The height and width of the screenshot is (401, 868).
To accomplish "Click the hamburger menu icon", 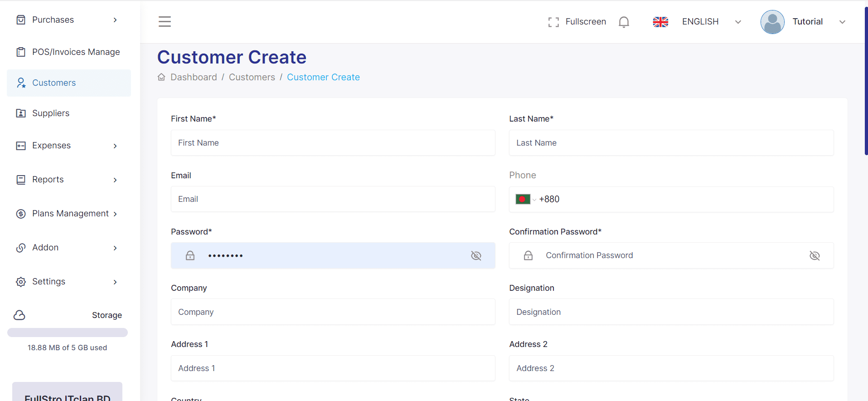I will tap(165, 21).
